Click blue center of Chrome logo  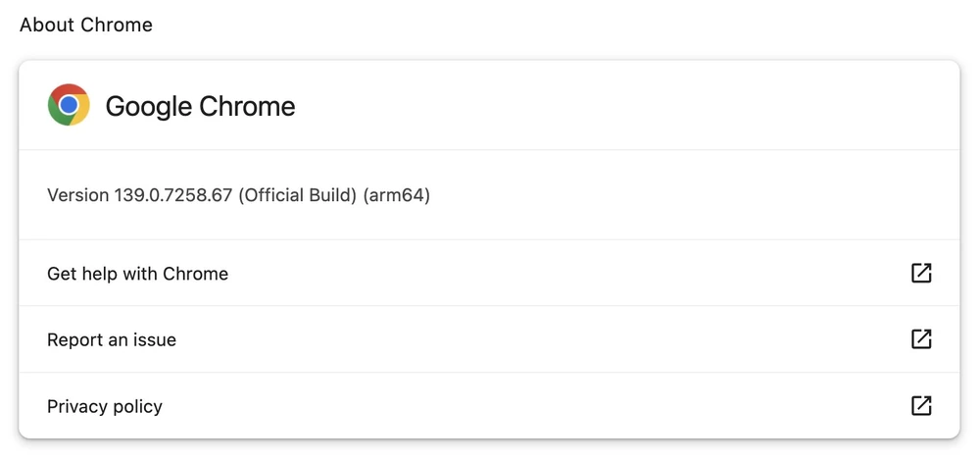pos(69,105)
